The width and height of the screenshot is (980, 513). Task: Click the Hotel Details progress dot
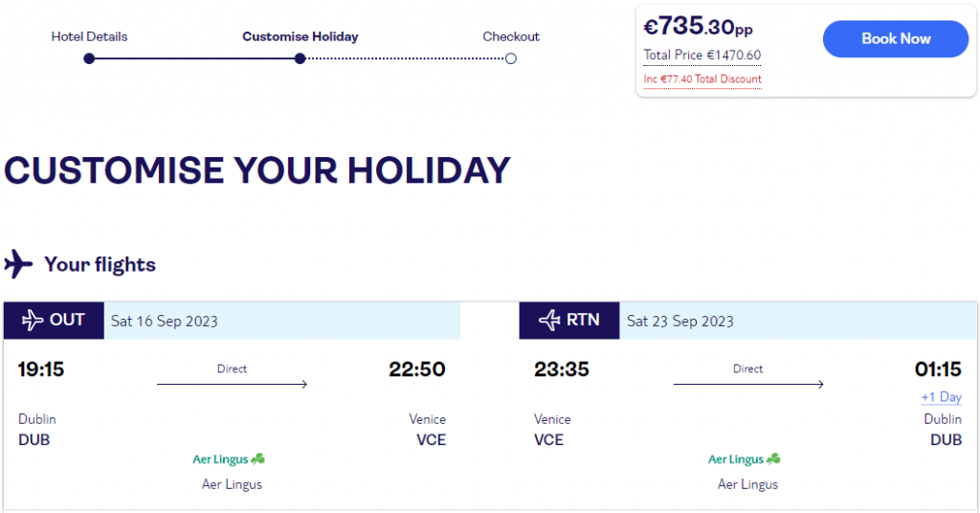click(89, 58)
